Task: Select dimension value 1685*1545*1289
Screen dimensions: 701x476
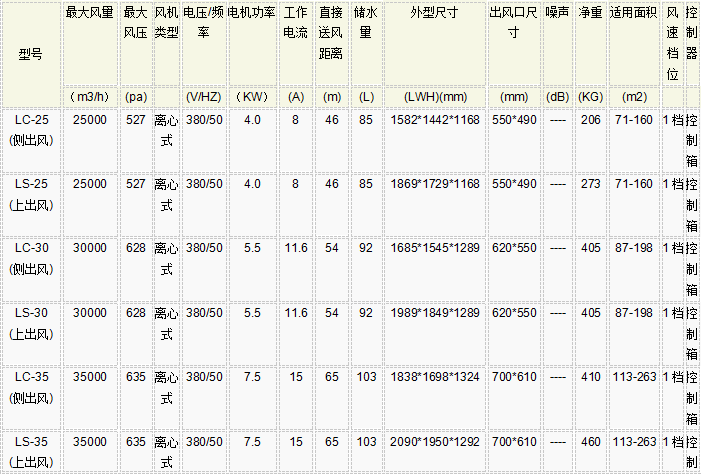Action: (x=435, y=247)
